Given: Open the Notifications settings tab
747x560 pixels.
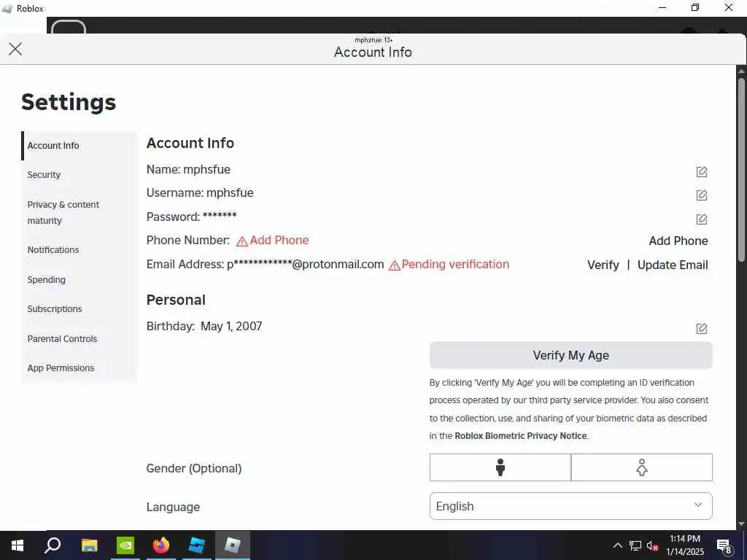Looking at the screenshot, I should click(79, 250).
